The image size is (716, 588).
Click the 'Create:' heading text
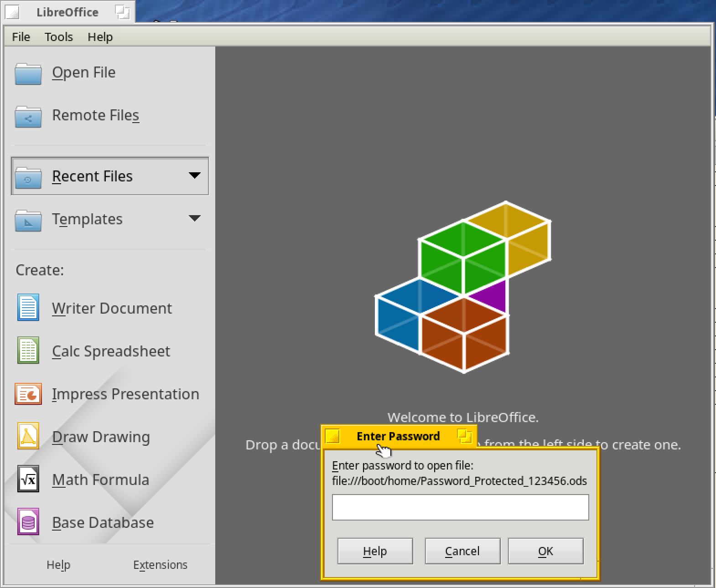[40, 270]
